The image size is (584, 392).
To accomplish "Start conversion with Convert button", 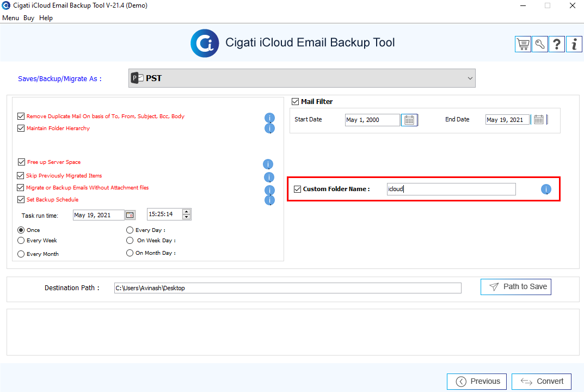I will [542, 382].
